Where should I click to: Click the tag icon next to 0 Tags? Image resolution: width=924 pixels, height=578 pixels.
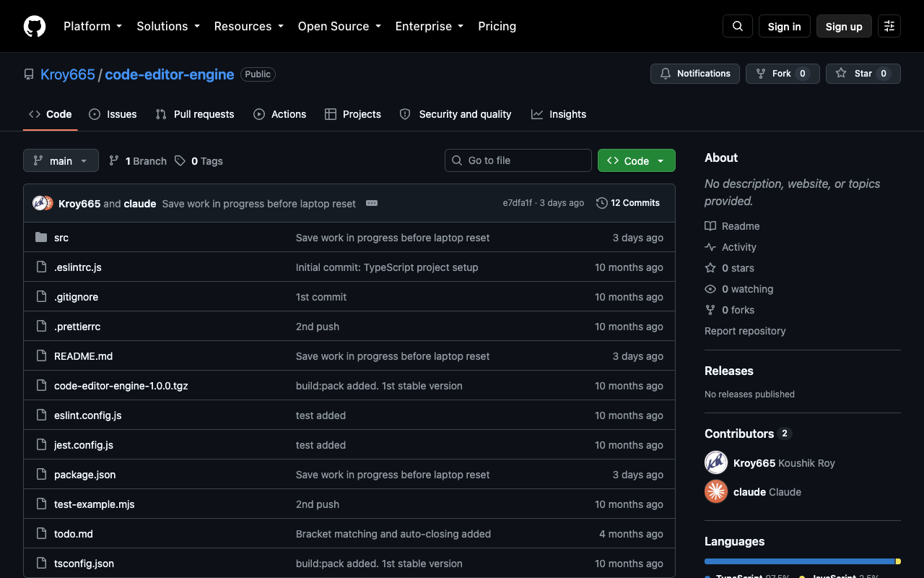coord(180,161)
